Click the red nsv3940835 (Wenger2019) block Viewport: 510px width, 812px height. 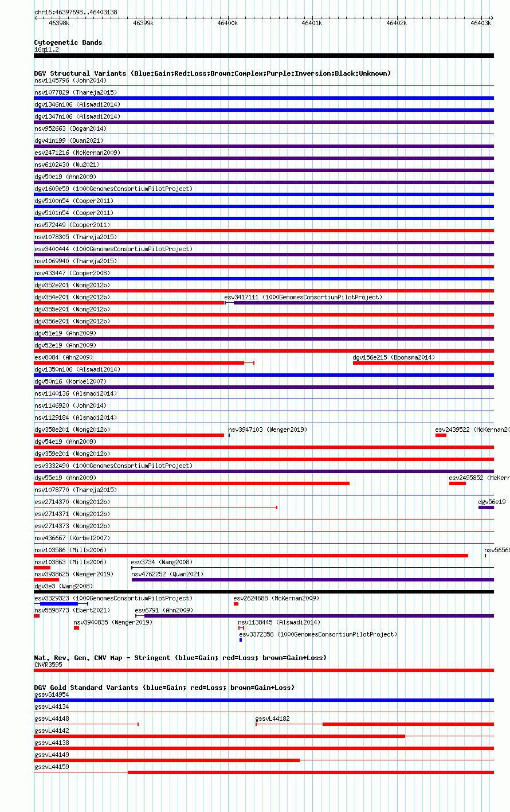(x=77, y=628)
